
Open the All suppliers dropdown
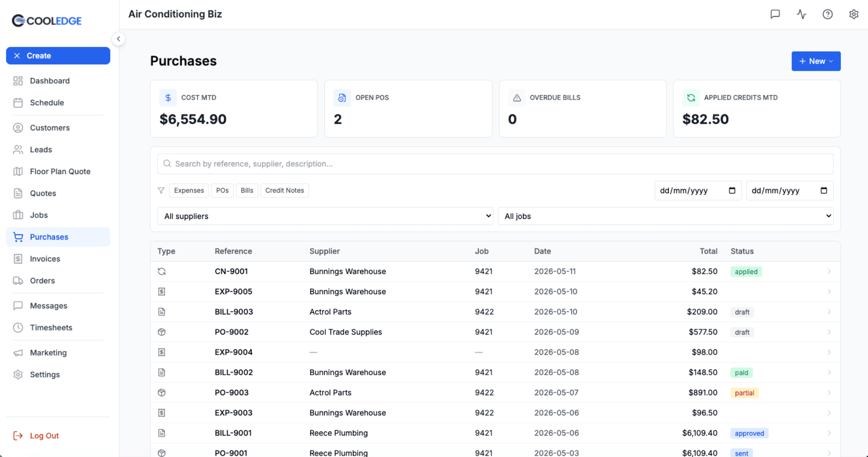tap(325, 216)
